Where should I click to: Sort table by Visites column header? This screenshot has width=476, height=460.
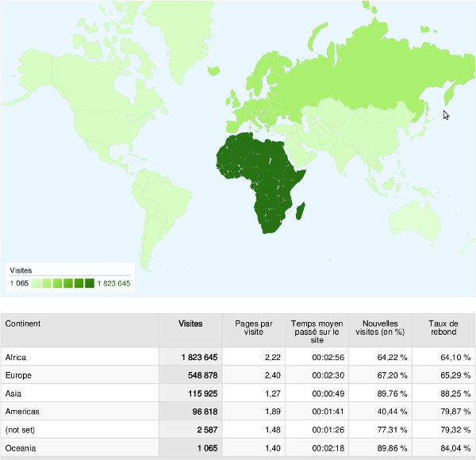click(x=190, y=324)
